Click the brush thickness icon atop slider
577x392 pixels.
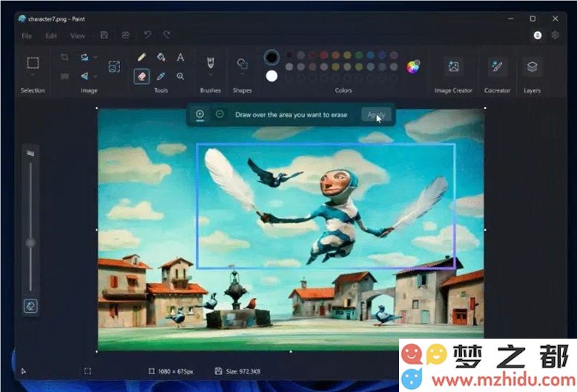[x=30, y=153]
